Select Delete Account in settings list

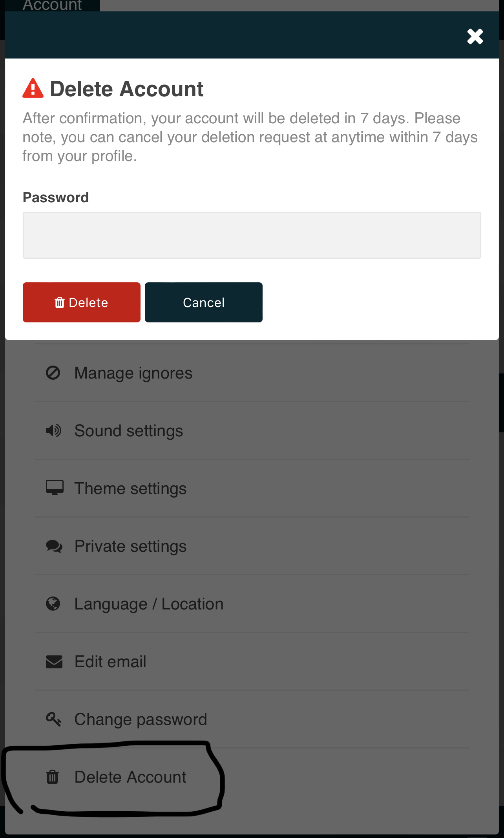[130, 777]
